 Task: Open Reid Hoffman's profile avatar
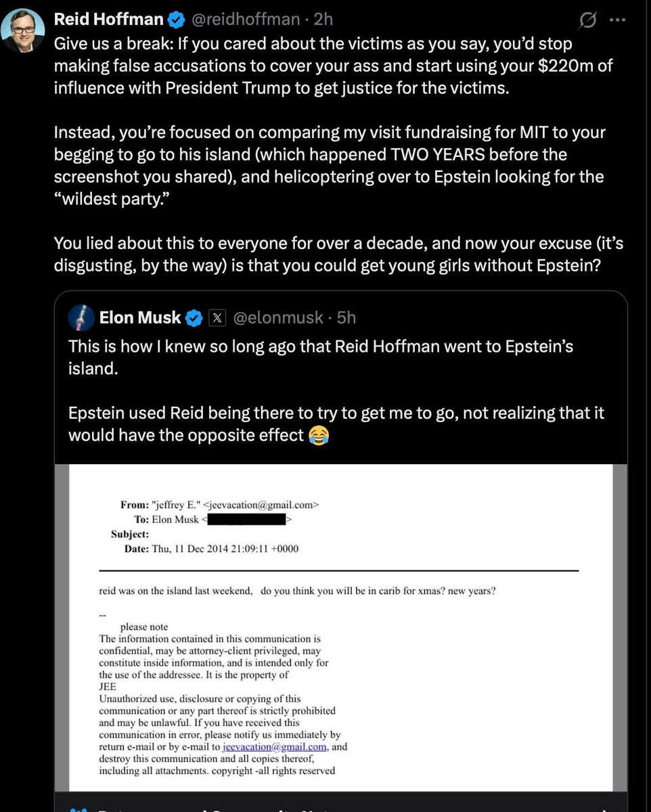(x=22, y=30)
